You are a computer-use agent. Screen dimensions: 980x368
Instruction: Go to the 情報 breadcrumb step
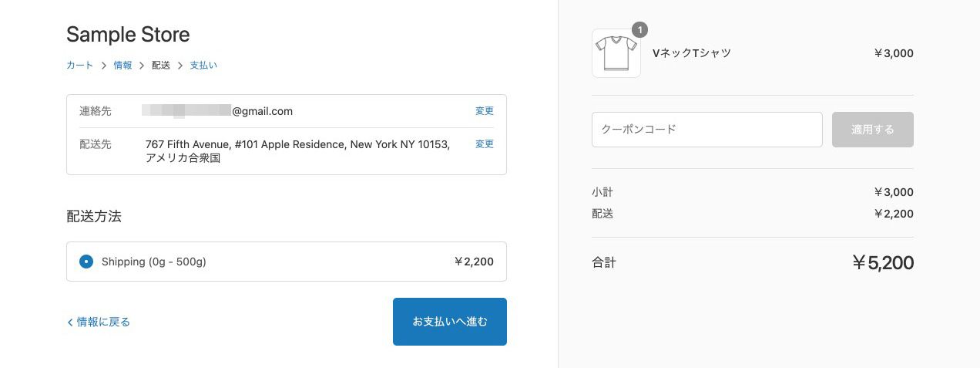pos(123,66)
